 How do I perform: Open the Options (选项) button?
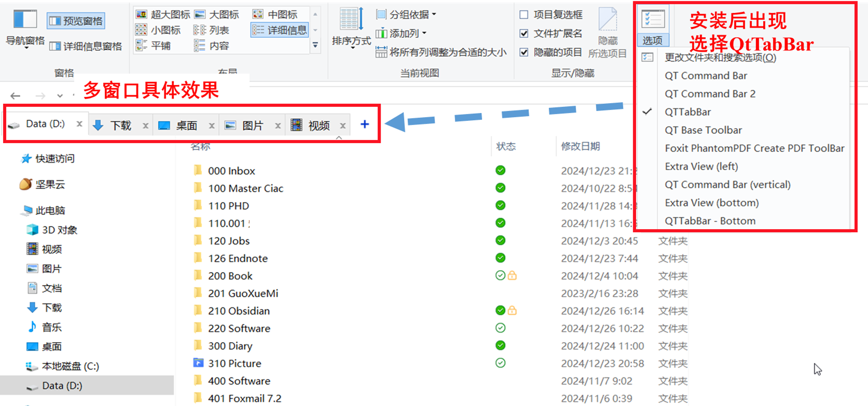[x=653, y=26]
